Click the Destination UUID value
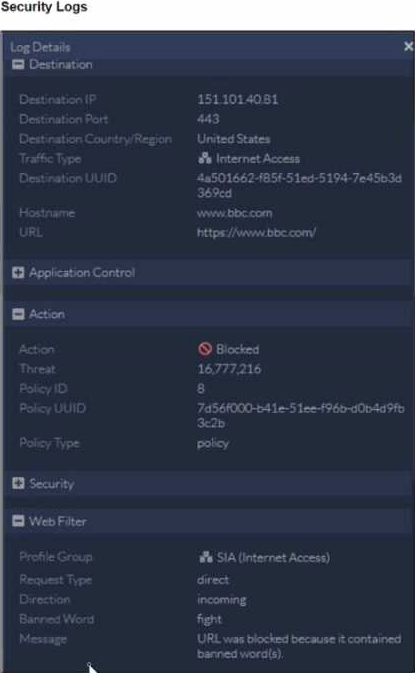415x673 pixels. (x=300, y=185)
